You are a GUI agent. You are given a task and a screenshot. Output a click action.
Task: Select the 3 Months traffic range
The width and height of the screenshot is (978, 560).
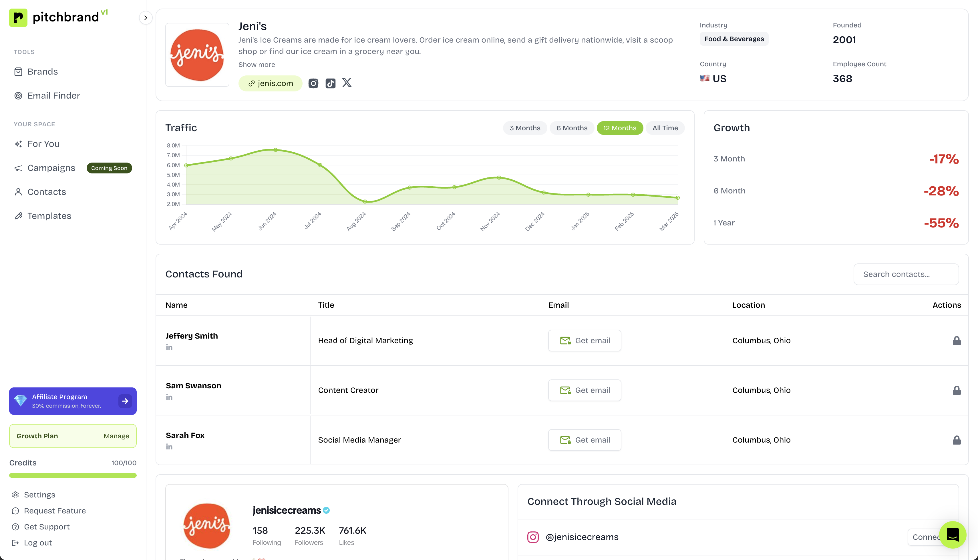pos(524,128)
